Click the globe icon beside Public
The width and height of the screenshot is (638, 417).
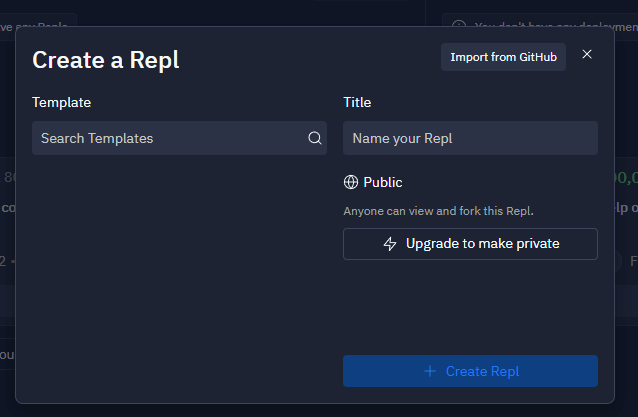(351, 182)
